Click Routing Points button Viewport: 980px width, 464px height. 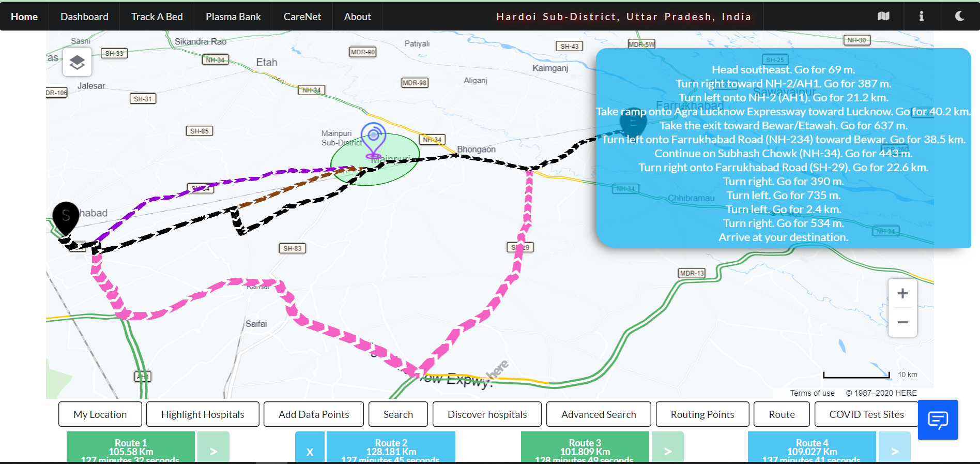pos(702,414)
